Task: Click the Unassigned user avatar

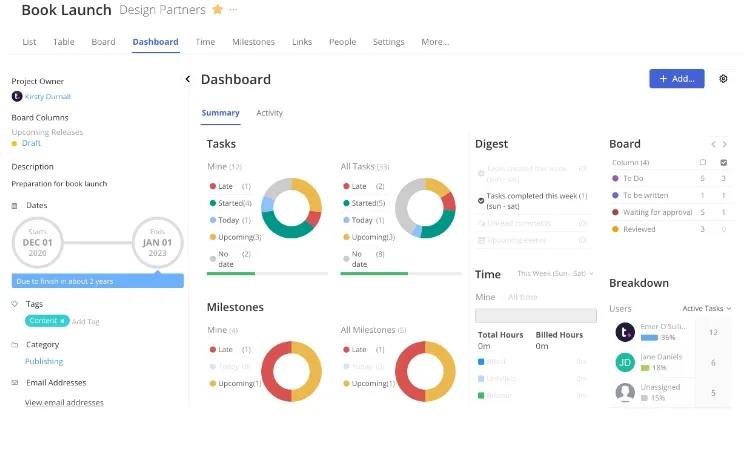Action: 625,393
